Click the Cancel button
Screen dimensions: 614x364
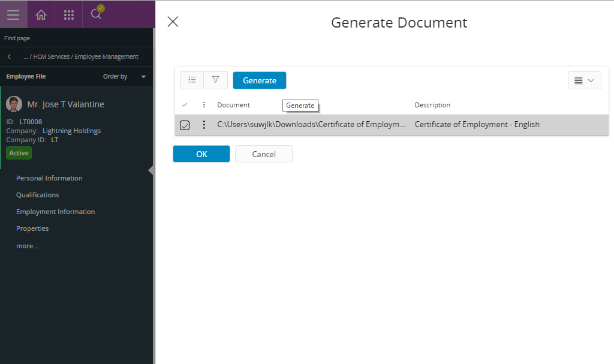tap(264, 154)
